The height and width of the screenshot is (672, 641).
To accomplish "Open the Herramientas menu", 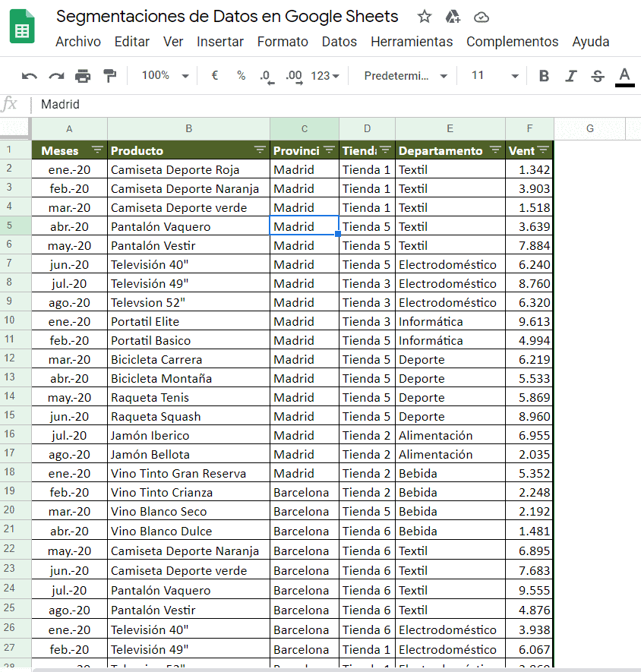I will tap(412, 42).
